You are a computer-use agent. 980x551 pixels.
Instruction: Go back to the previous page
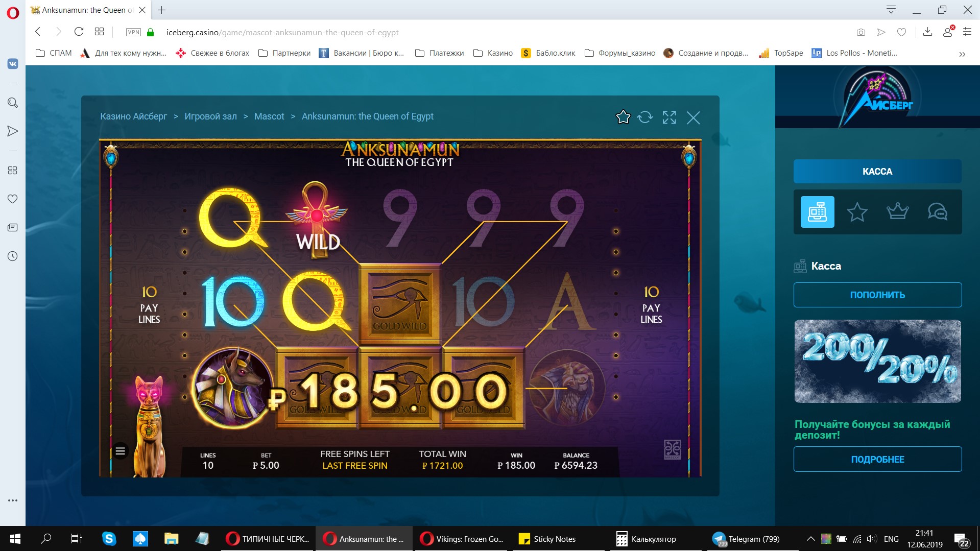pos(38,32)
